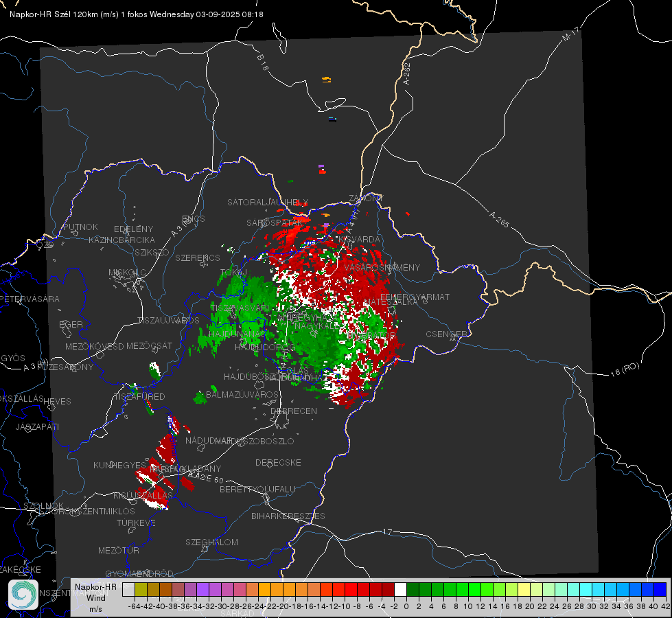Screen dimensions: 672x618
Task: Click the DEBRECEN city label
Action: 294,411
